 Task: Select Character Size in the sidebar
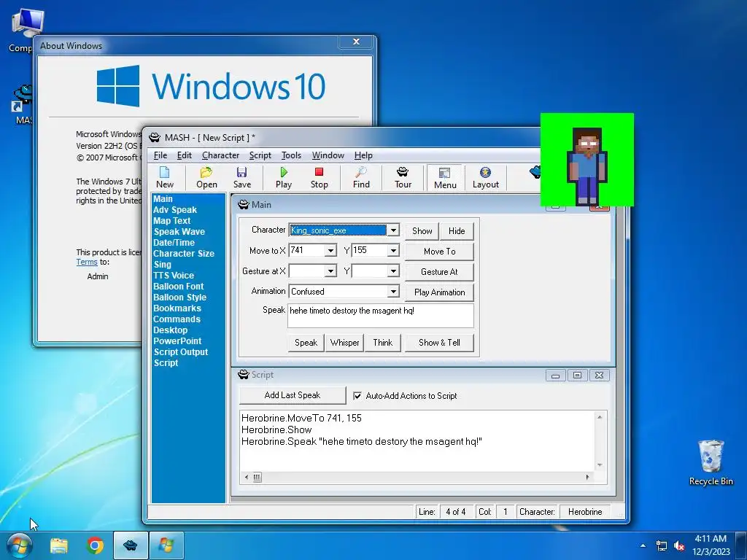tap(184, 254)
